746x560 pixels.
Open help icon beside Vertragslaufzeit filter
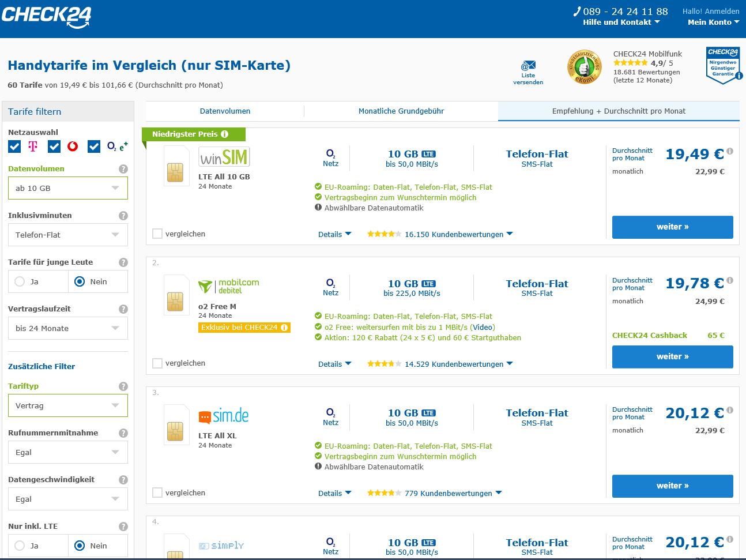(x=123, y=309)
